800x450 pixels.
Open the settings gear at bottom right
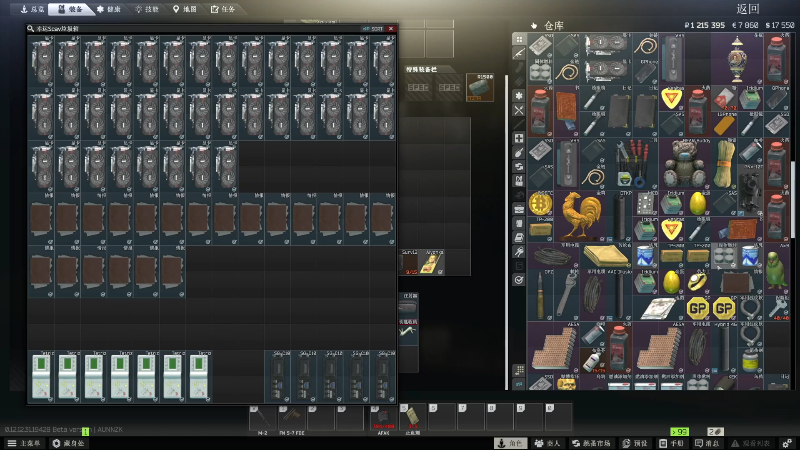point(787,443)
